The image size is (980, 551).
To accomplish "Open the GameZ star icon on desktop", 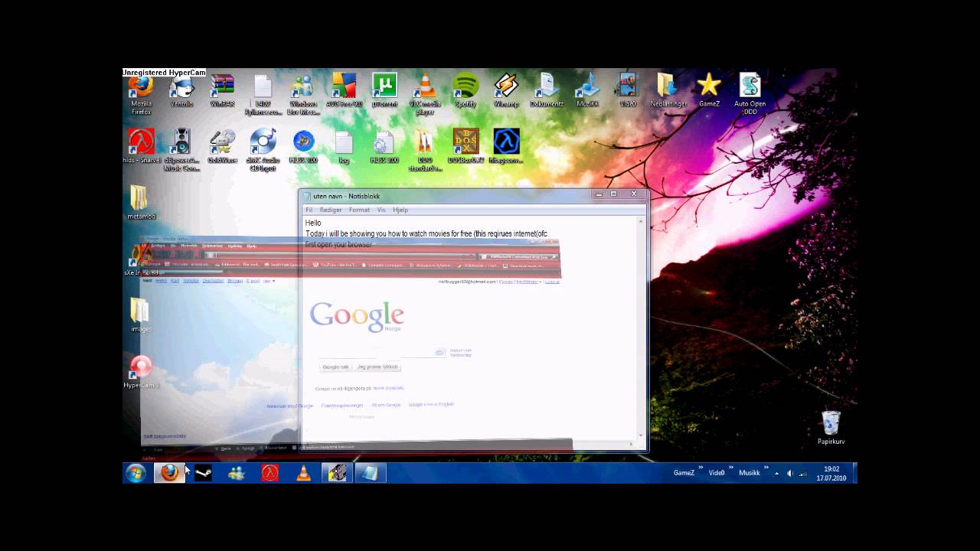I will tap(709, 92).
